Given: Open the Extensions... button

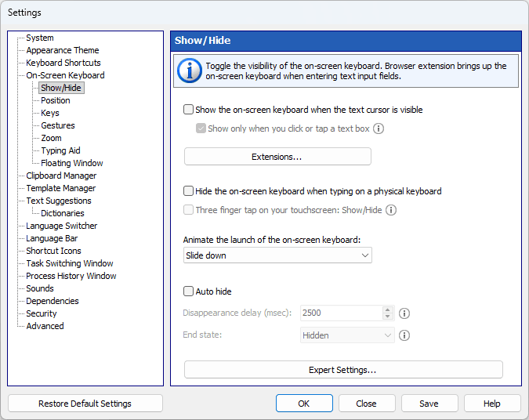Looking at the screenshot, I should tap(277, 157).
